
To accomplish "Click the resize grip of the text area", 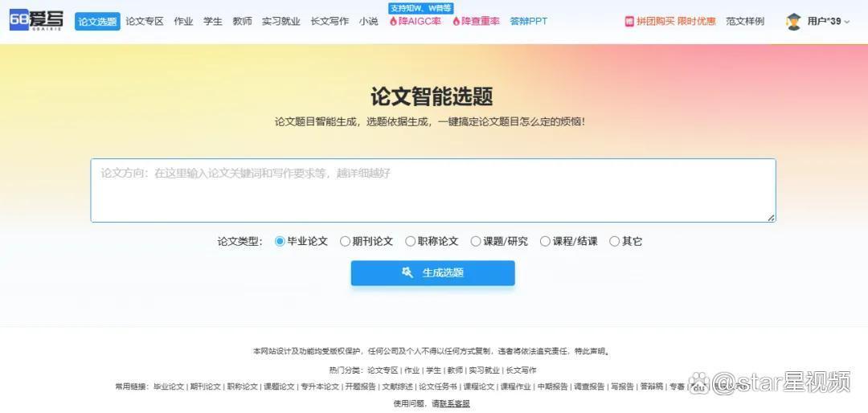I will coord(771,218).
